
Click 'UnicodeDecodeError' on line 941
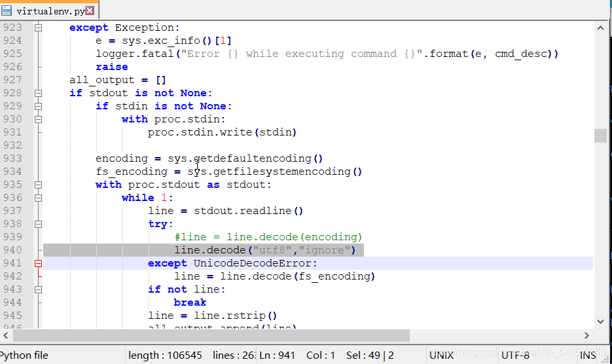click(253, 263)
